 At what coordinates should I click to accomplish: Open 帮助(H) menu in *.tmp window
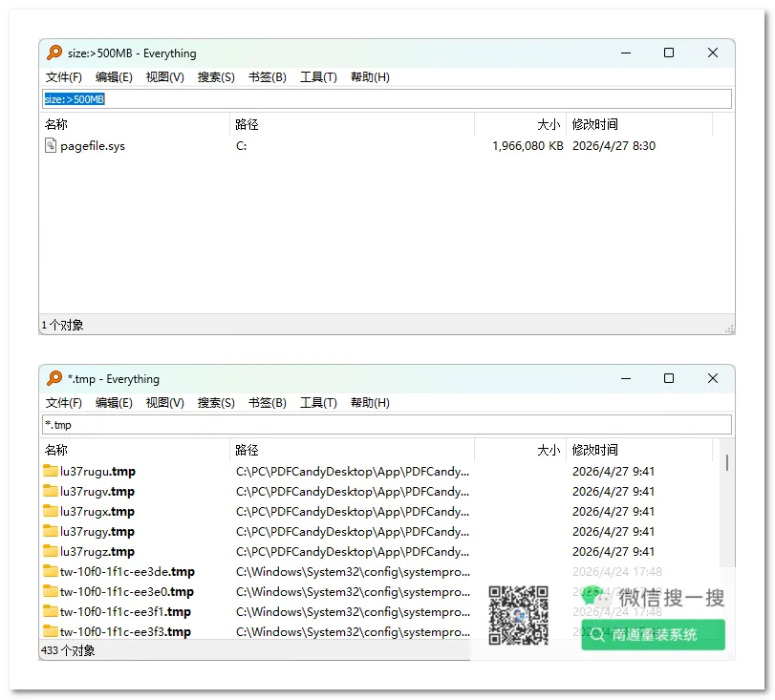pos(370,403)
